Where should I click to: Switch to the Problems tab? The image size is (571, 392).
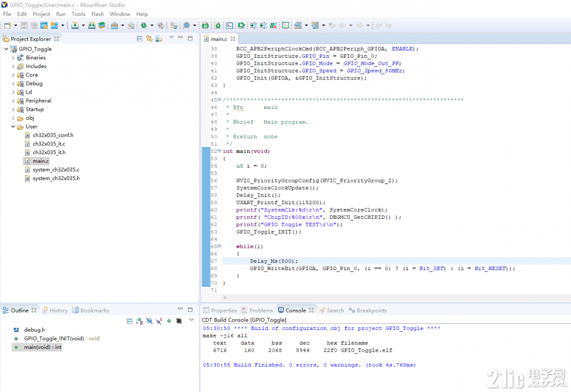click(x=257, y=310)
